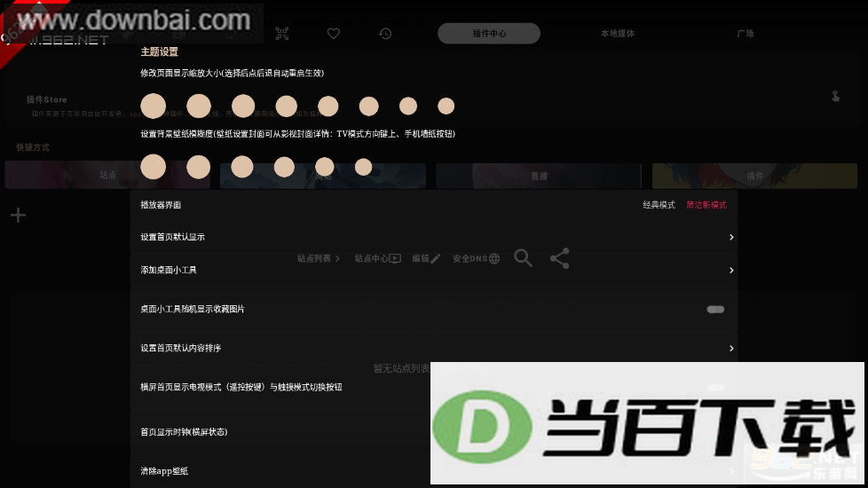Image resolution: width=868 pixels, height=488 pixels.
Task: Switch to the 广场 tab
Action: 746,33
